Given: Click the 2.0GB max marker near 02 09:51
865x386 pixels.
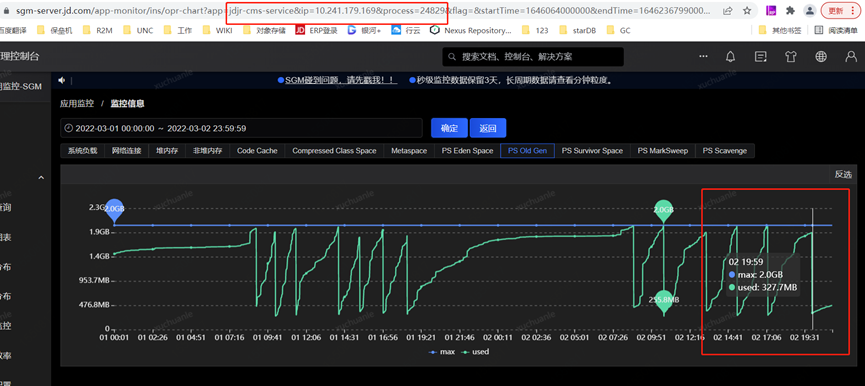Looking at the screenshot, I should (664, 211).
